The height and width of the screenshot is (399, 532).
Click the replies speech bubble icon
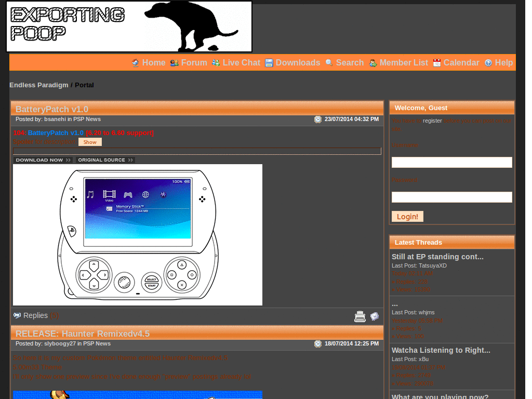tap(17, 315)
